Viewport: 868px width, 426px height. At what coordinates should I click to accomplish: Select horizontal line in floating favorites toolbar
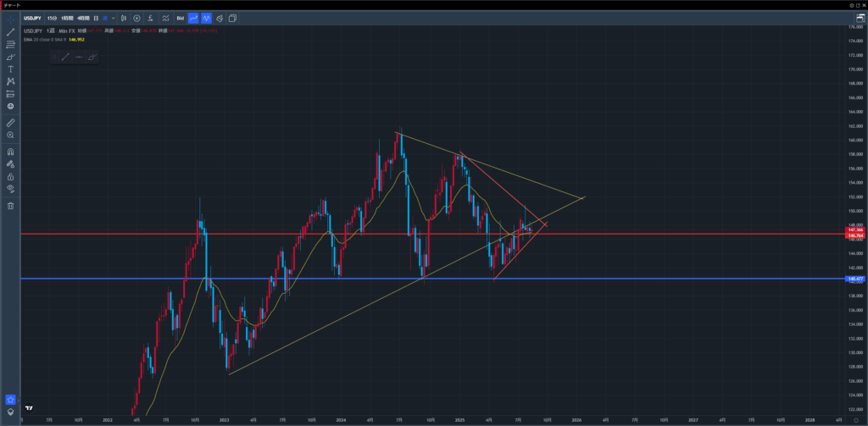79,57
